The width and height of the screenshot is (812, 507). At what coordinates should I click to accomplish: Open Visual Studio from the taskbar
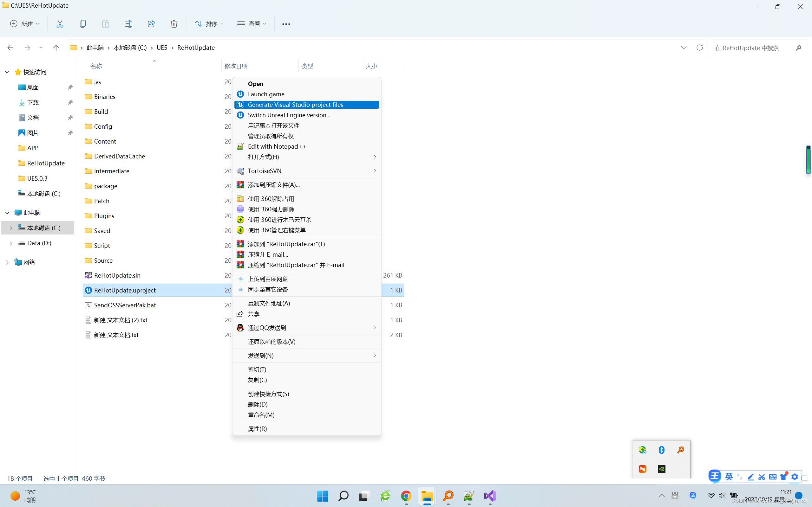(489, 496)
